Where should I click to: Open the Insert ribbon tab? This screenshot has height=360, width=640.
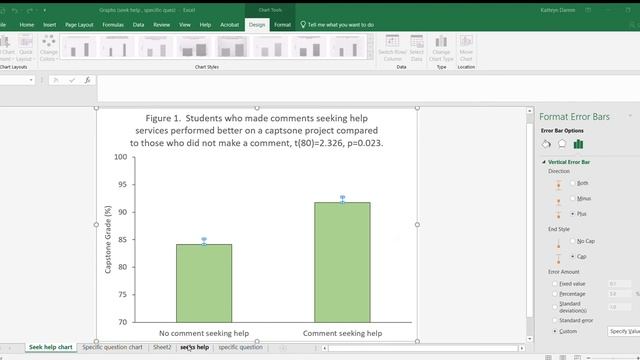(x=49, y=25)
